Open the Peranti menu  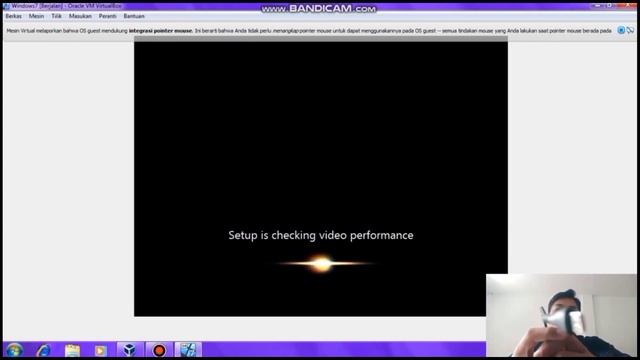[107, 16]
